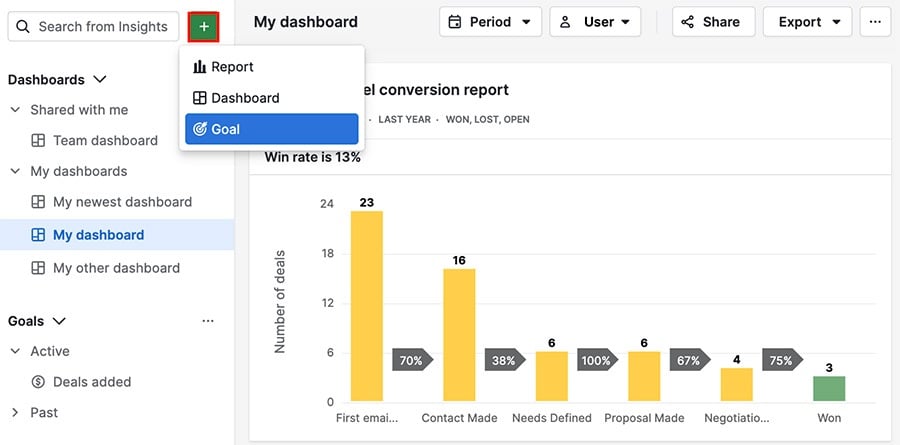Collapse the Shared with me group
The image size is (900, 445).
click(16, 110)
